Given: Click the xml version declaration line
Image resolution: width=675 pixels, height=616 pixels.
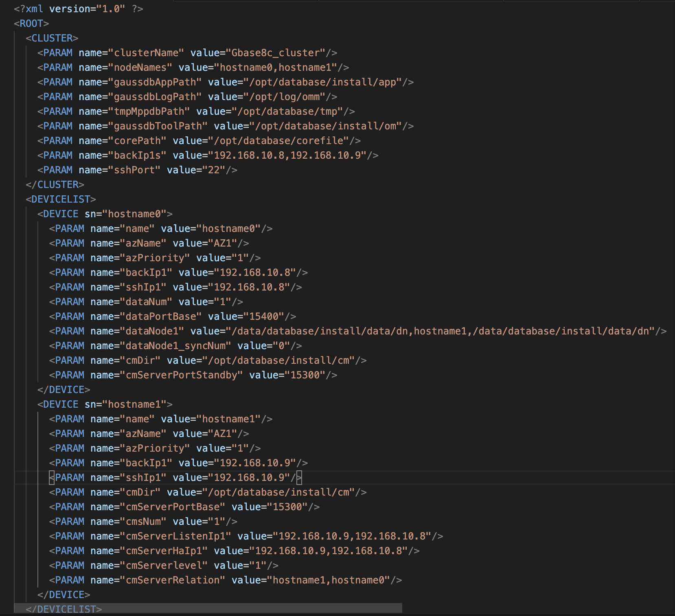Looking at the screenshot, I should click(78, 9).
